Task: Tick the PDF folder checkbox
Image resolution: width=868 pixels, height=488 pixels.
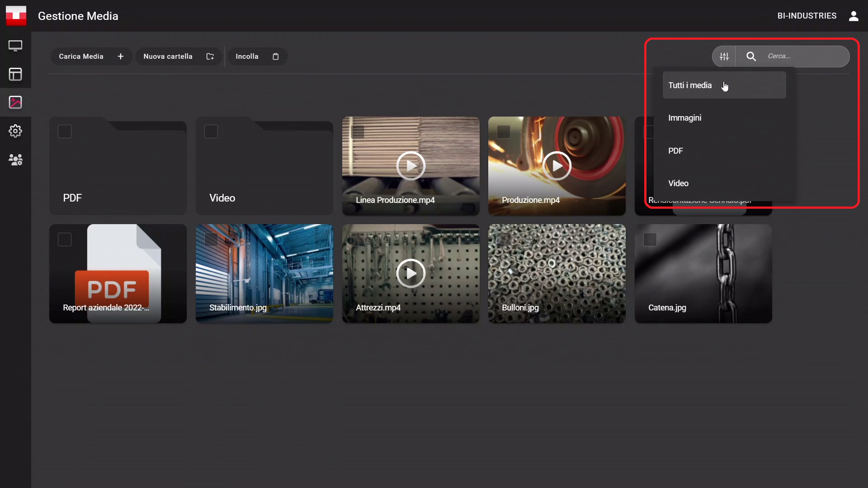Action: (65, 131)
